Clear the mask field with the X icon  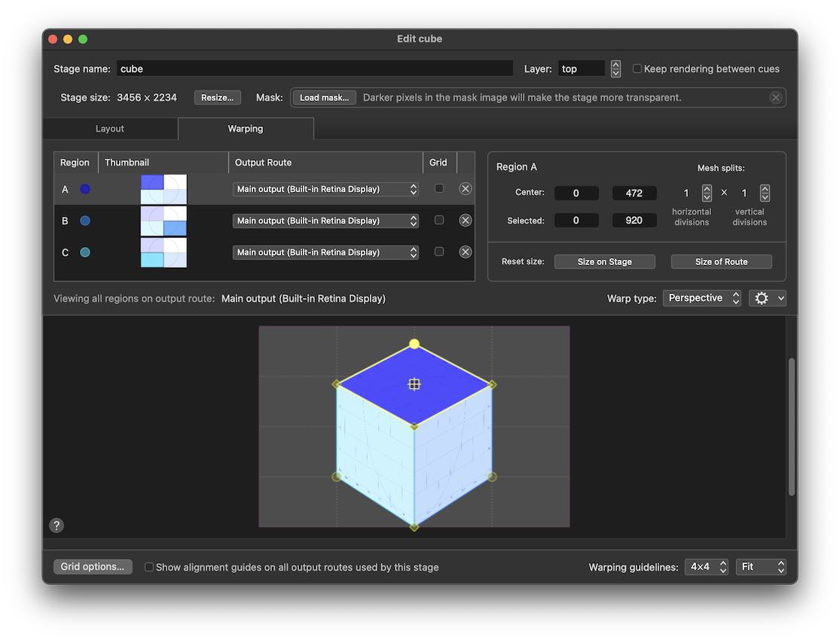(x=776, y=97)
